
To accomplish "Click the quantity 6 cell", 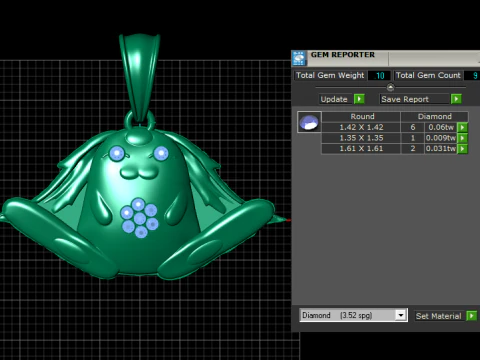I will point(413,127).
